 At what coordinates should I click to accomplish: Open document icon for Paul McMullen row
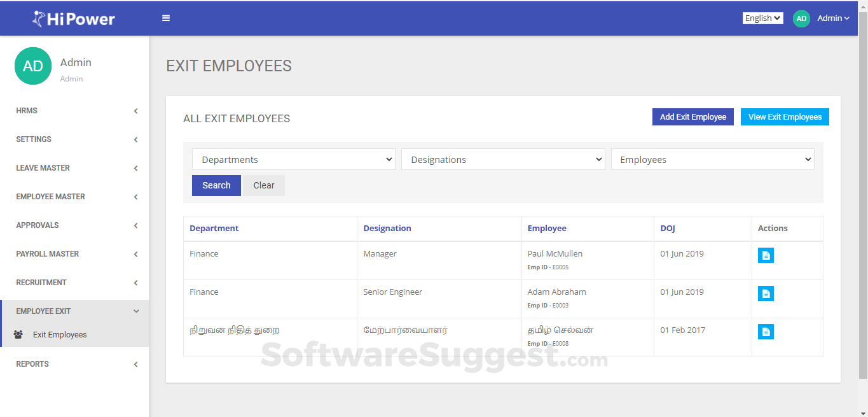click(766, 255)
